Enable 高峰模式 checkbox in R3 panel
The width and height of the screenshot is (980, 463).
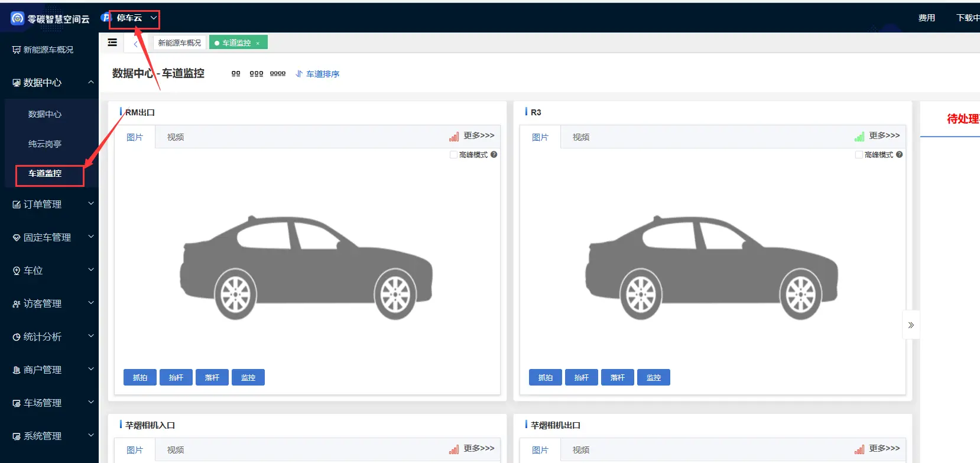pyautogui.click(x=859, y=155)
